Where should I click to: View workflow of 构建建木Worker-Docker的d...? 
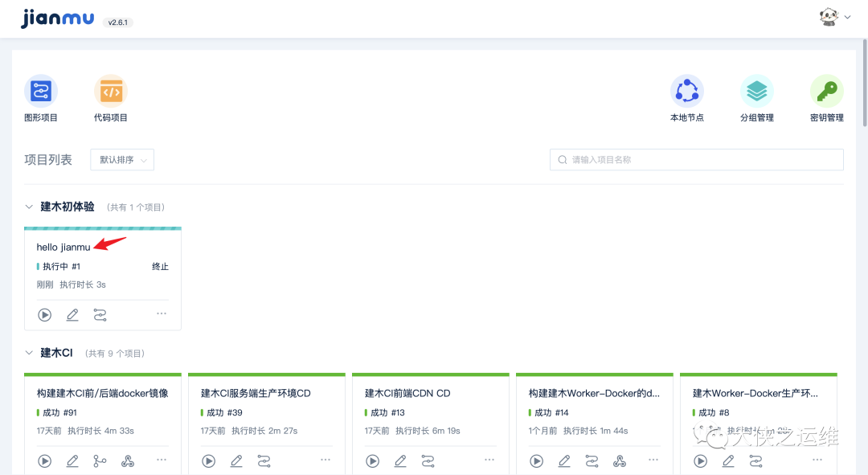[592, 461]
